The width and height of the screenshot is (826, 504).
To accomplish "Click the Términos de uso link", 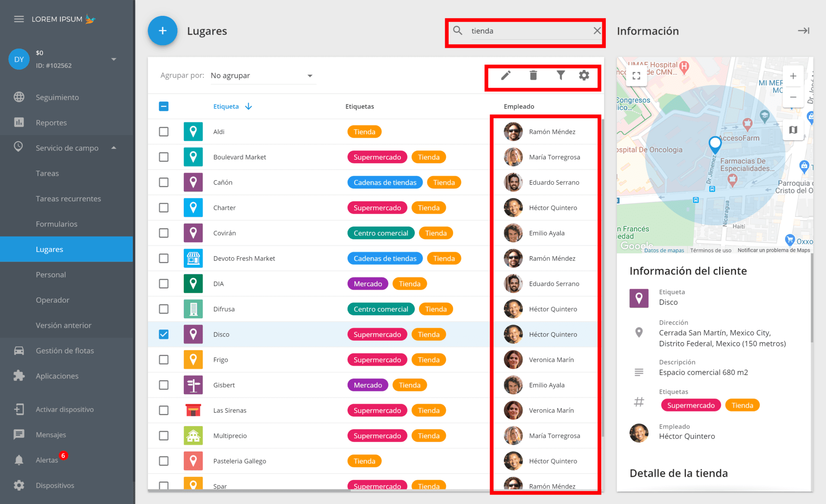I will coord(710,250).
